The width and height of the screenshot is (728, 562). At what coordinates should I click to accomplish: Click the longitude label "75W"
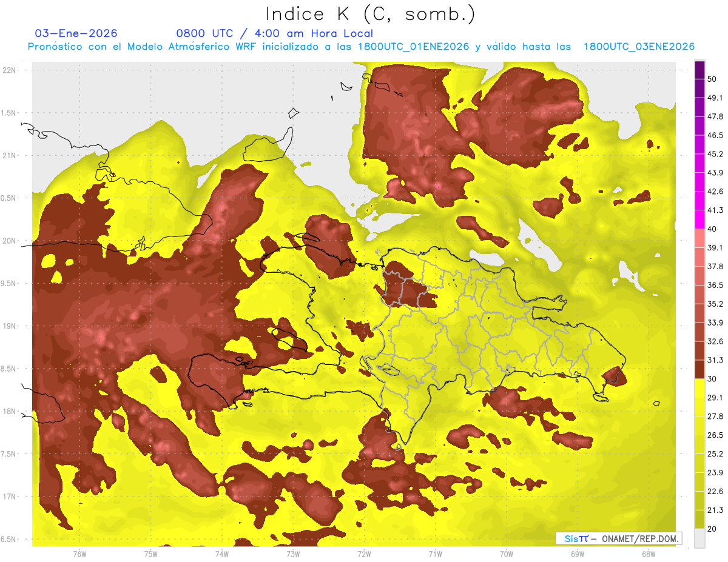[151, 554]
